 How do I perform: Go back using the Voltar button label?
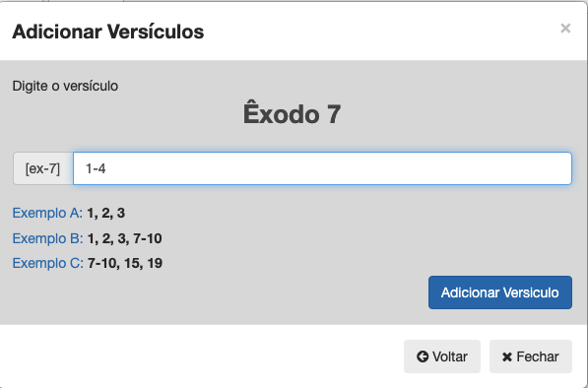450,356
